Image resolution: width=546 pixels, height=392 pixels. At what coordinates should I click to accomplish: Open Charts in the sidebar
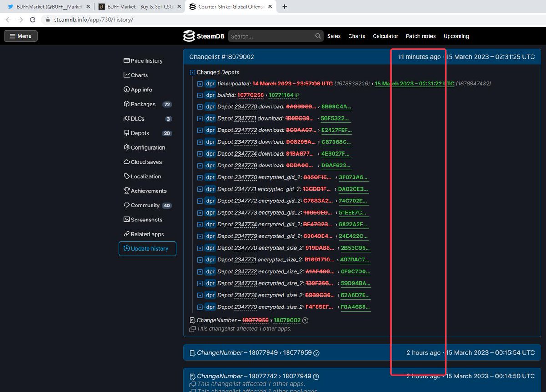click(x=136, y=75)
